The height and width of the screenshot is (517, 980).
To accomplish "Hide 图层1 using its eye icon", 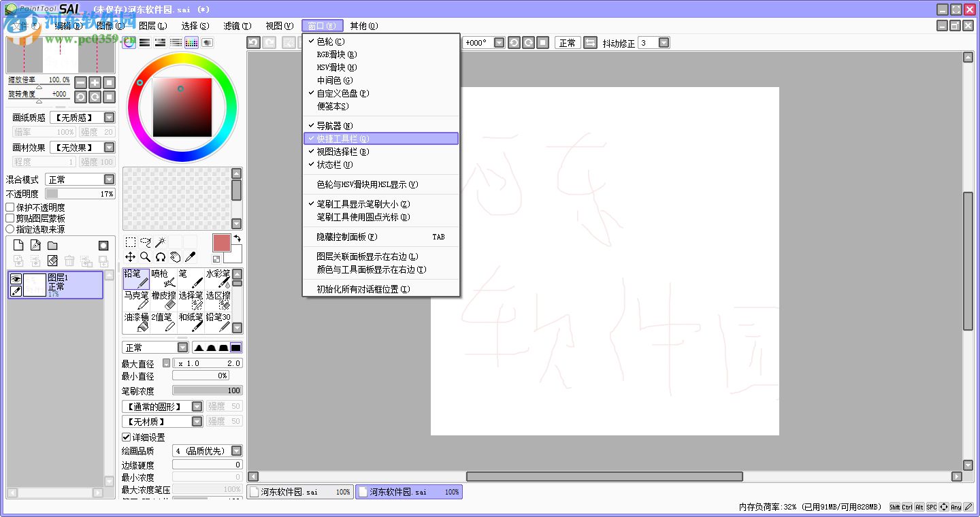I will pyautogui.click(x=16, y=279).
